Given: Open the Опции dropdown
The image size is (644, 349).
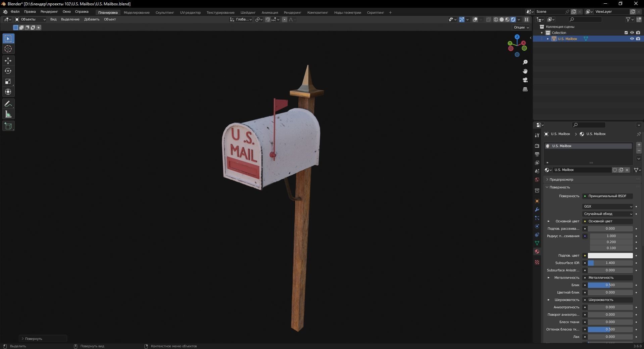Looking at the screenshot, I should tap(521, 27).
